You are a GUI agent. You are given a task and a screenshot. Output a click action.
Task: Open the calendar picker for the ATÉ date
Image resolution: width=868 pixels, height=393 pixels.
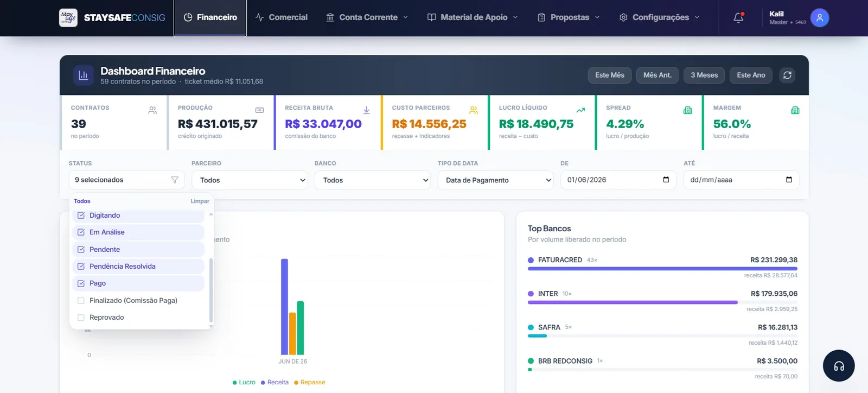[x=789, y=180]
